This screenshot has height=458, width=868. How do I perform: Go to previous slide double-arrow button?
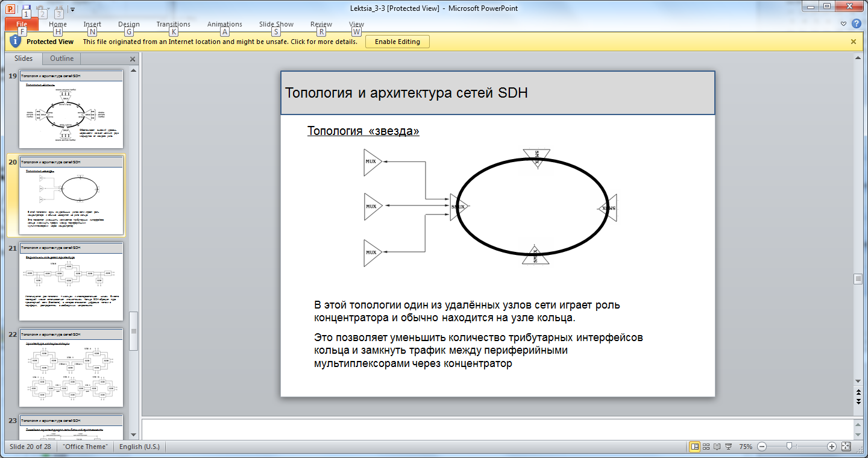858,392
